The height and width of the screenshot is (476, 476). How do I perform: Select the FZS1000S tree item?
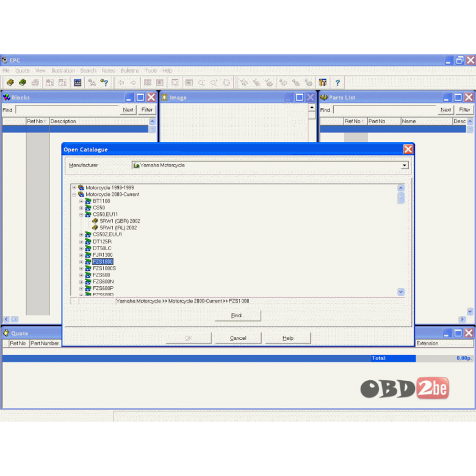click(104, 269)
